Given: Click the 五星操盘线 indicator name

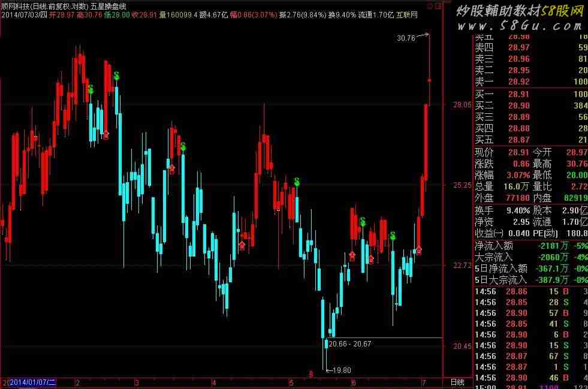Looking at the screenshot, I should click(x=108, y=7).
